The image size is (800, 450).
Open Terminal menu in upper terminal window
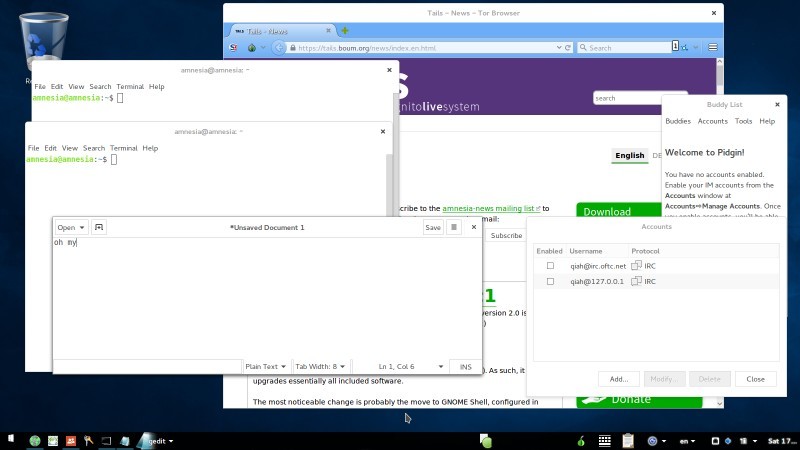click(130, 86)
